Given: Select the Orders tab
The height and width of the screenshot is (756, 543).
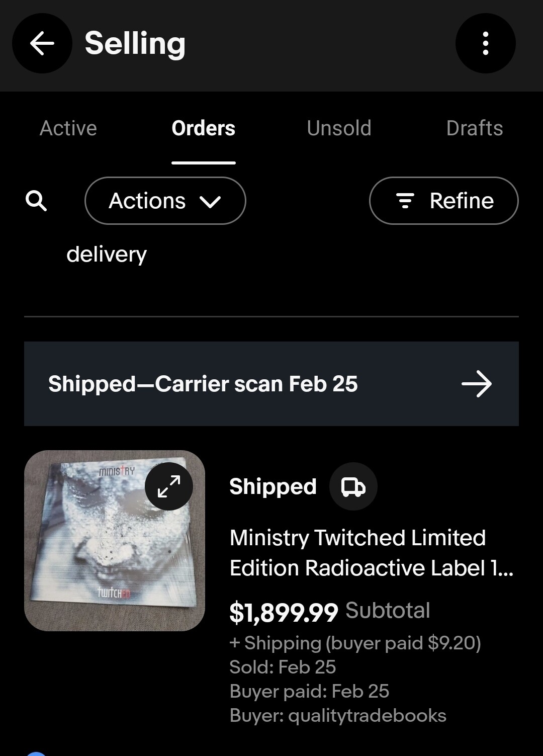Looking at the screenshot, I should (203, 128).
